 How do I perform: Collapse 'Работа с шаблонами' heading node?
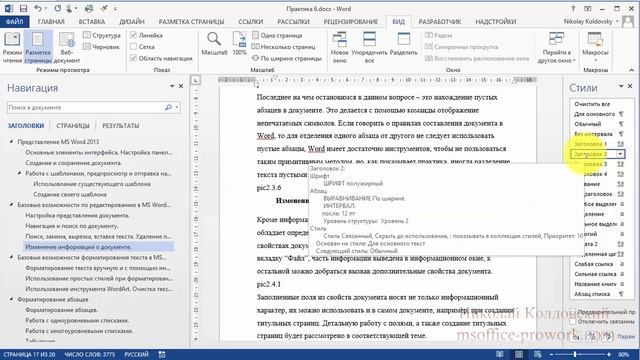(x=19, y=173)
